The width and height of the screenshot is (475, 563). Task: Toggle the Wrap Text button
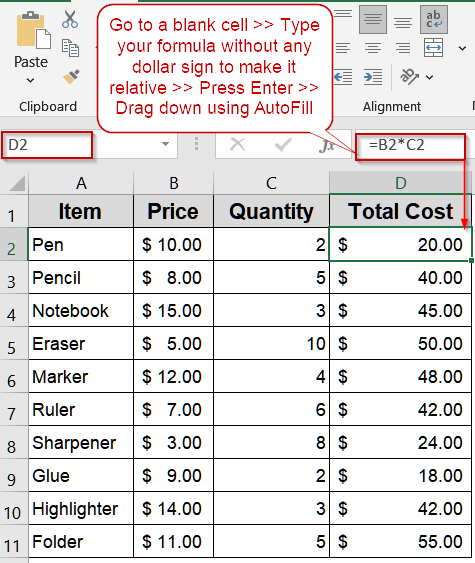(434, 19)
